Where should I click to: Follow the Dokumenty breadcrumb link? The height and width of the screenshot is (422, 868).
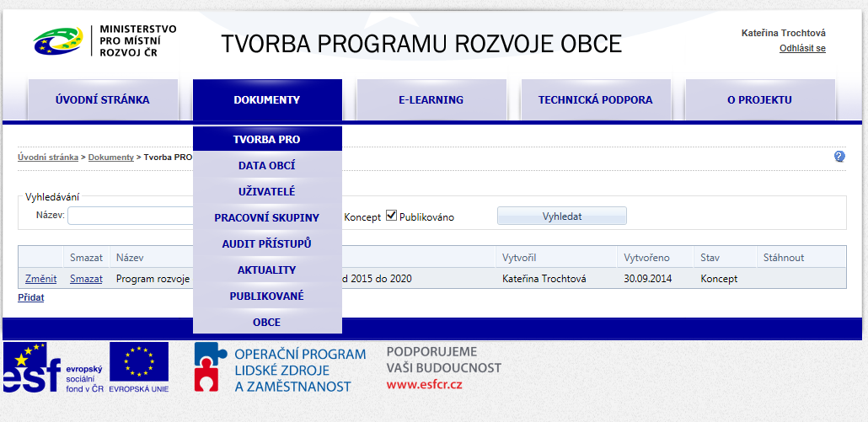click(110, 157)
